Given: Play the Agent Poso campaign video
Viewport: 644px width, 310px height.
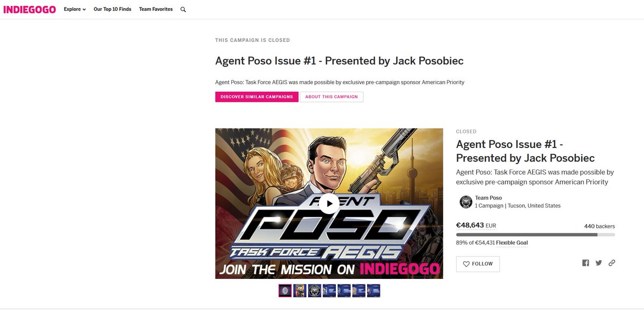Looking at the screenshot, I should pyautogui.click(x=329, y=203).
